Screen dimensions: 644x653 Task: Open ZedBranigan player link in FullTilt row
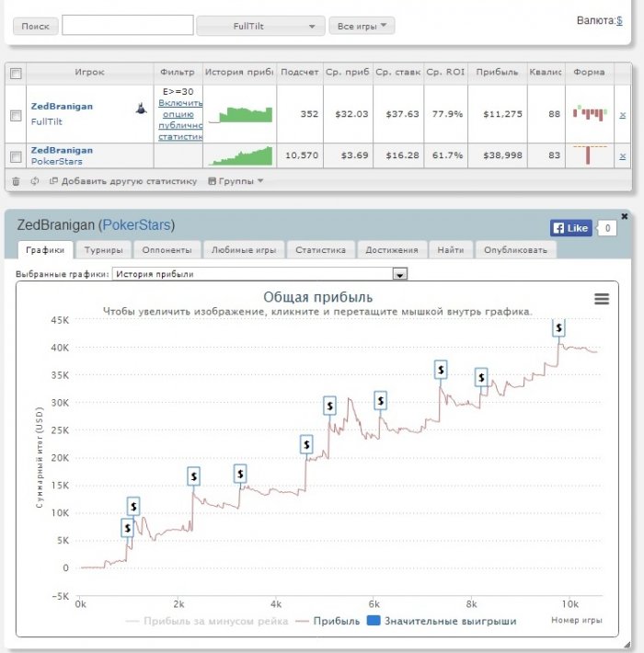click(x=62, y=106)
